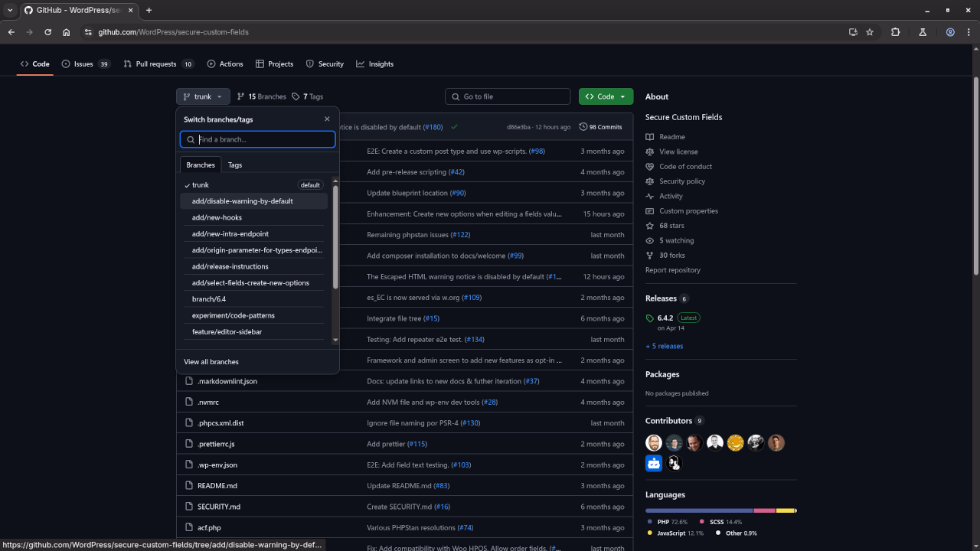
Task: Open the Security policy link
Action: (675, 181)
